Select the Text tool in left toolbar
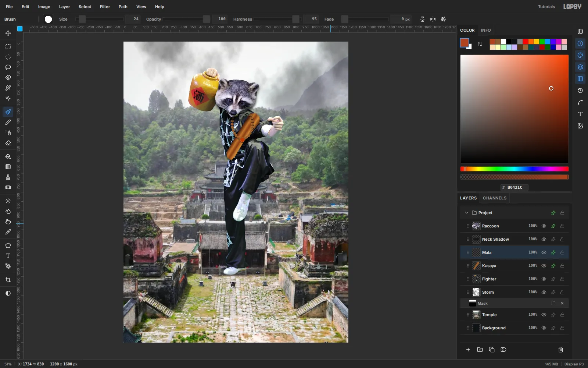The image size is (588, 368). click(x=8, y=256)
